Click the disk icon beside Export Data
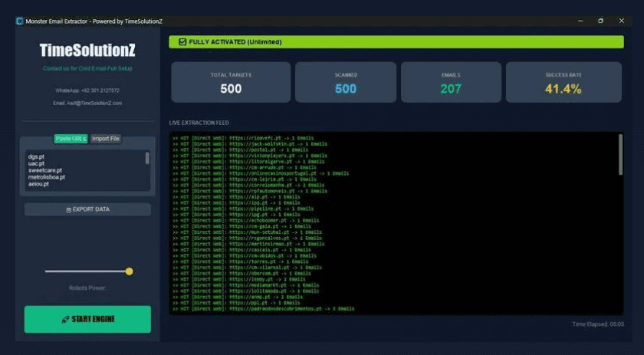This screenshot has height=355, width=644. [68, 209]
